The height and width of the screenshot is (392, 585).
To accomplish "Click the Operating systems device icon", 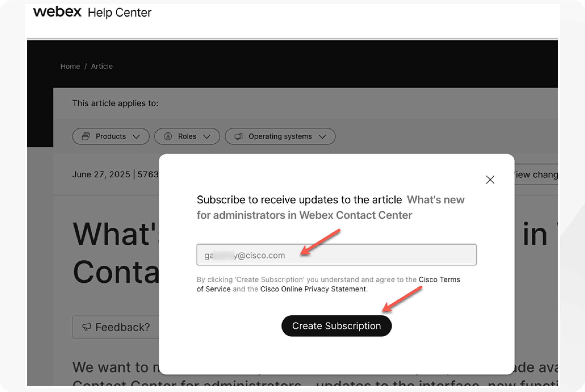I will [238, 136].
